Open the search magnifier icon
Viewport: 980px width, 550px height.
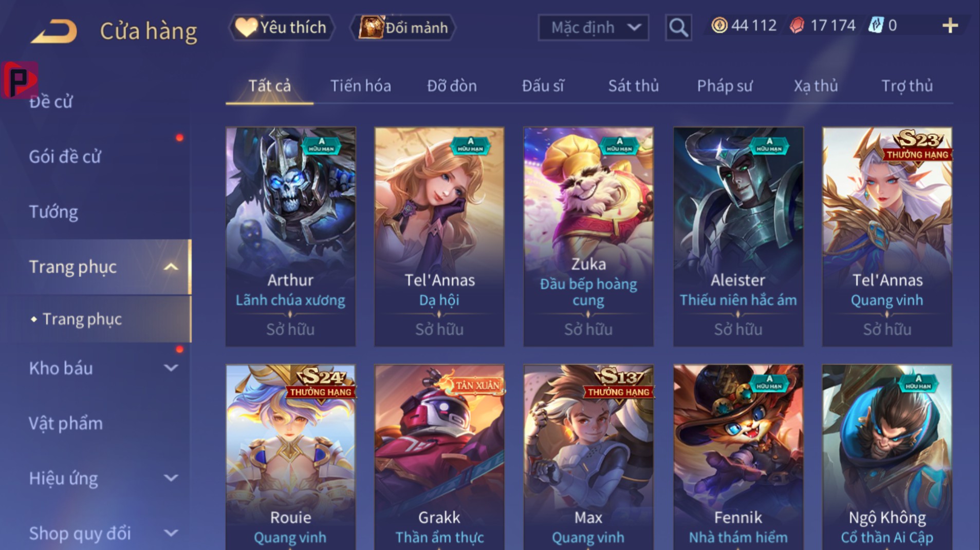678,27
